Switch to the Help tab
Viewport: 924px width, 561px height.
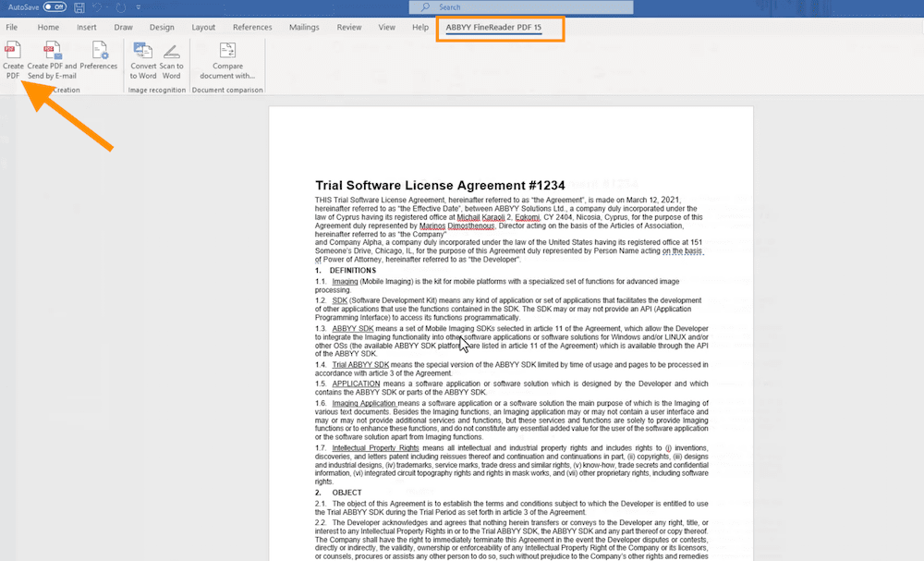pyautogui.click(x=420, y=27)
